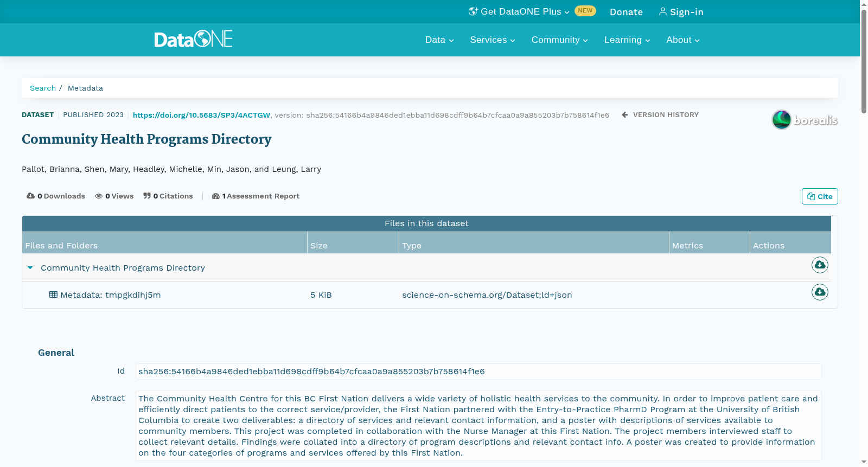Screen dimensions: 868x467
Task: Open Version History
Action: pos(660,115)
